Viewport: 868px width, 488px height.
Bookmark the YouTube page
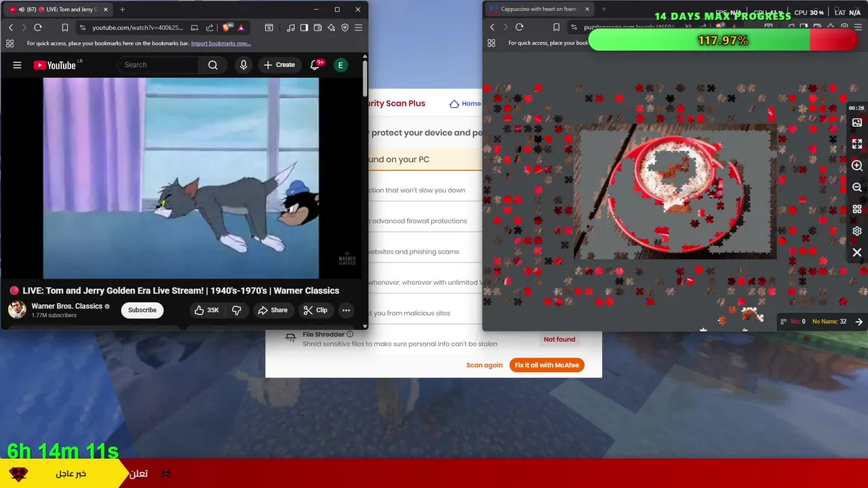click(65, 28)
